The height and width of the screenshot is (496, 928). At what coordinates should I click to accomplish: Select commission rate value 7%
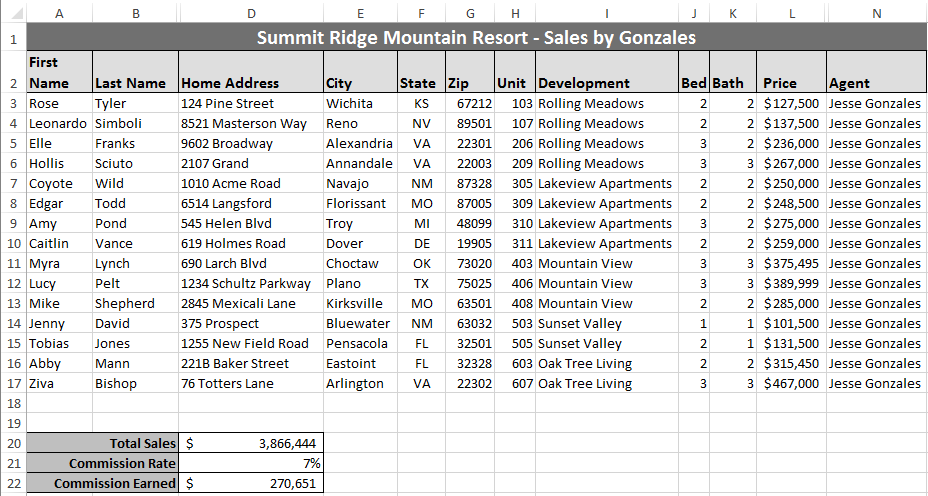[x=251, y=463]
